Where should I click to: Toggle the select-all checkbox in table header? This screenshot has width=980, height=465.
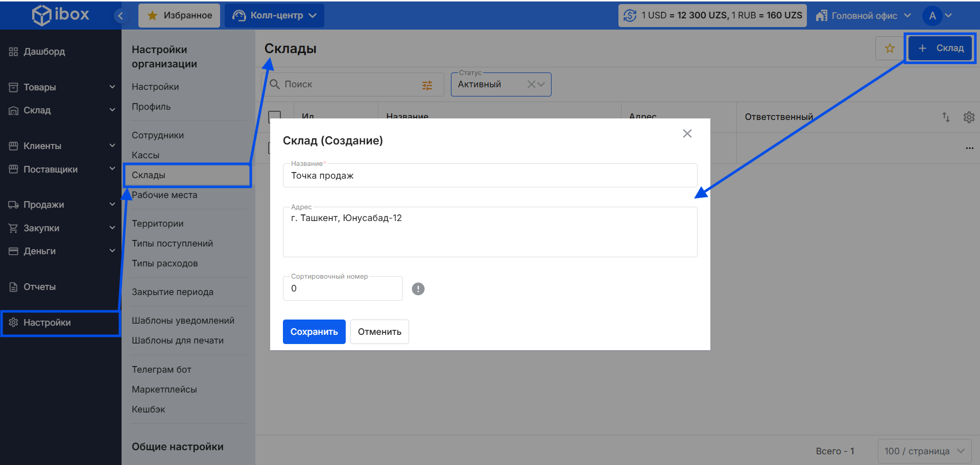[275, 117]
